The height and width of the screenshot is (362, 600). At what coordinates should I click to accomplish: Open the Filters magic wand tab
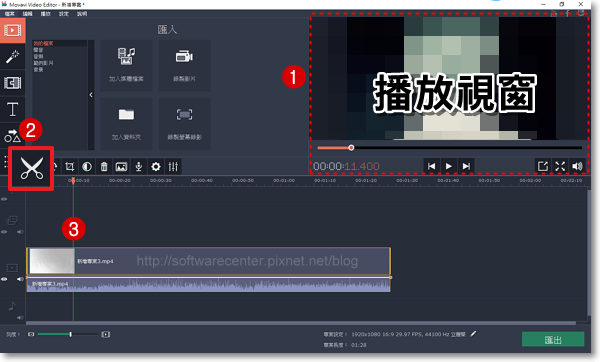(x=12, y=57)
